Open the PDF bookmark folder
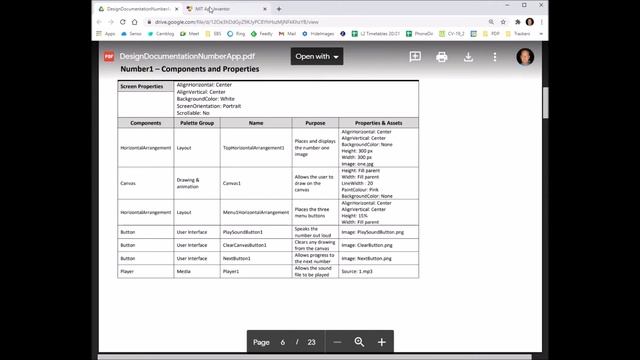The width and height of the screenshot is (640, 360). coord(491,34)
